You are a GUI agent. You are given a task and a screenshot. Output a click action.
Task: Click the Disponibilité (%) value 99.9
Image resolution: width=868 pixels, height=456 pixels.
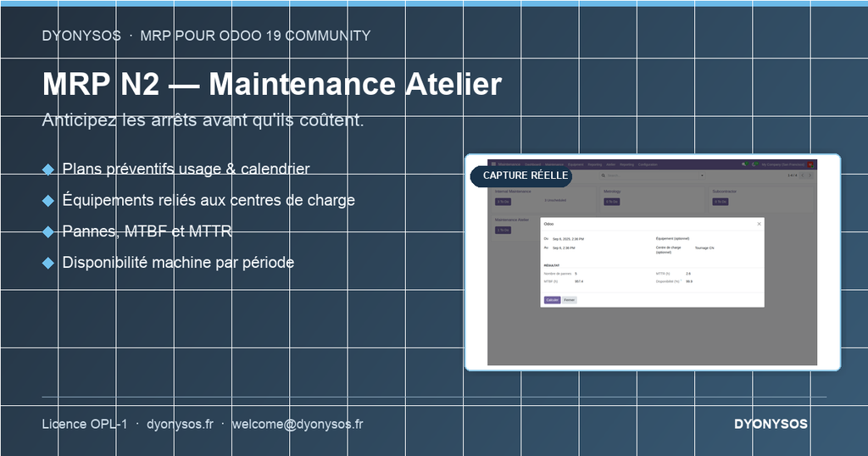pos(688,281)
